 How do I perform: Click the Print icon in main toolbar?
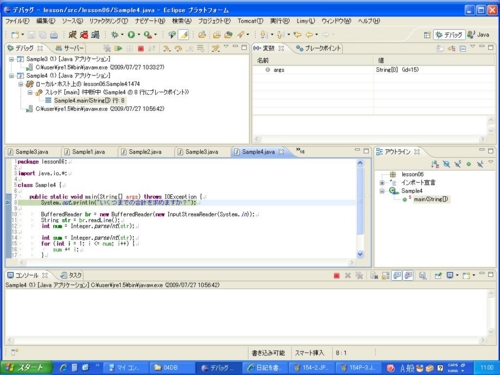click(54, 35)
